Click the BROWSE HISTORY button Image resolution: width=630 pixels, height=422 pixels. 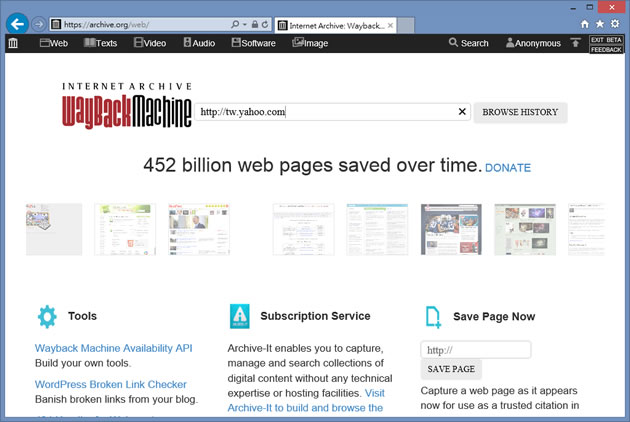tap(520, 112)
